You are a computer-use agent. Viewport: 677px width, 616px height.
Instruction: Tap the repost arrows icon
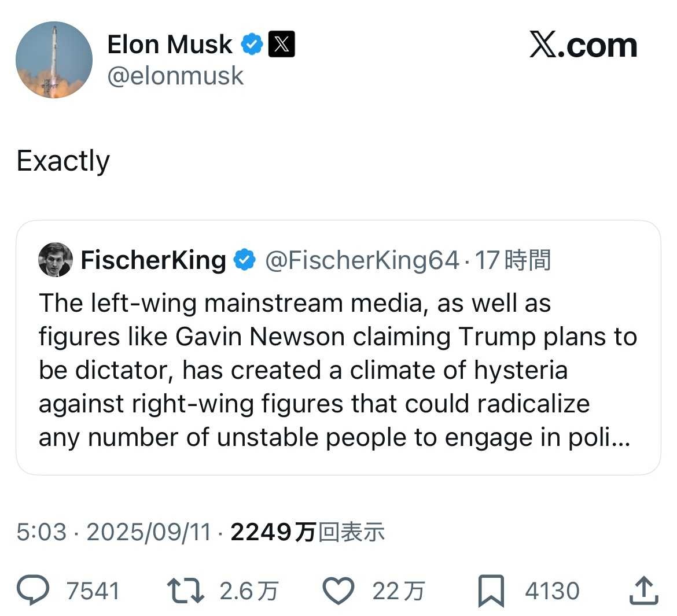coord(185,591)
